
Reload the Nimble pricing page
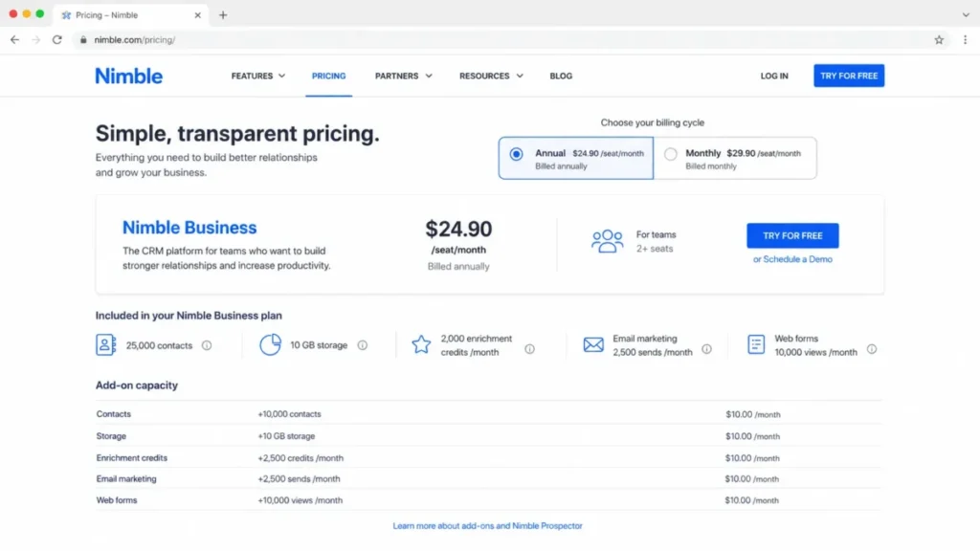pyautogui.click(x=56, y=39)
